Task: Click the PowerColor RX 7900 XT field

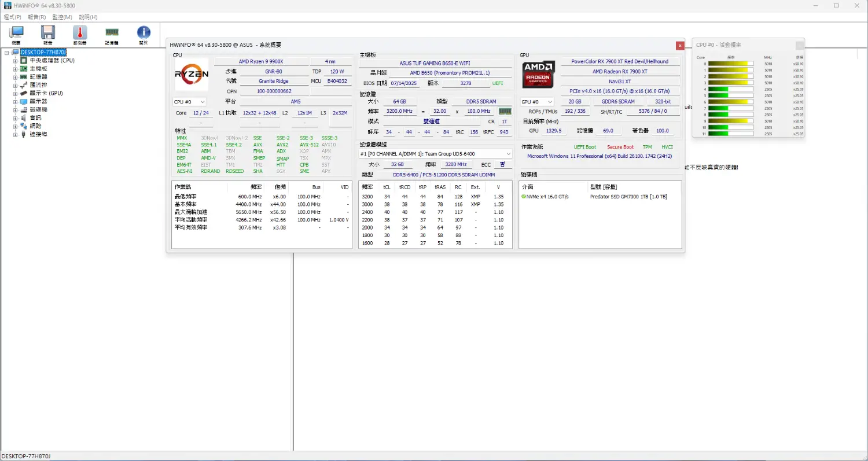Action: 620,61
